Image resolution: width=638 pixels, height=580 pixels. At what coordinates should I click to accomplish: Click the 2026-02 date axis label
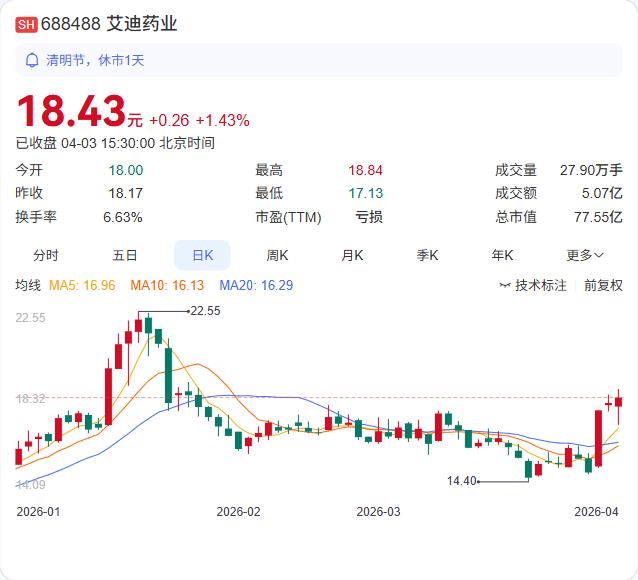(x=238, y=512)
